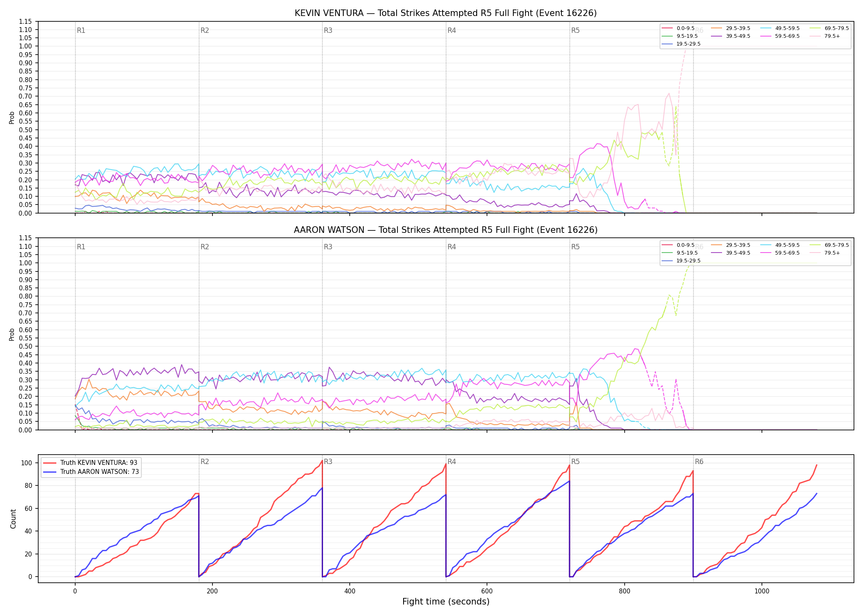Click the x-axis tick label 1000
The height and width of the screenshot is (616, 863).
tap(762, 591)
